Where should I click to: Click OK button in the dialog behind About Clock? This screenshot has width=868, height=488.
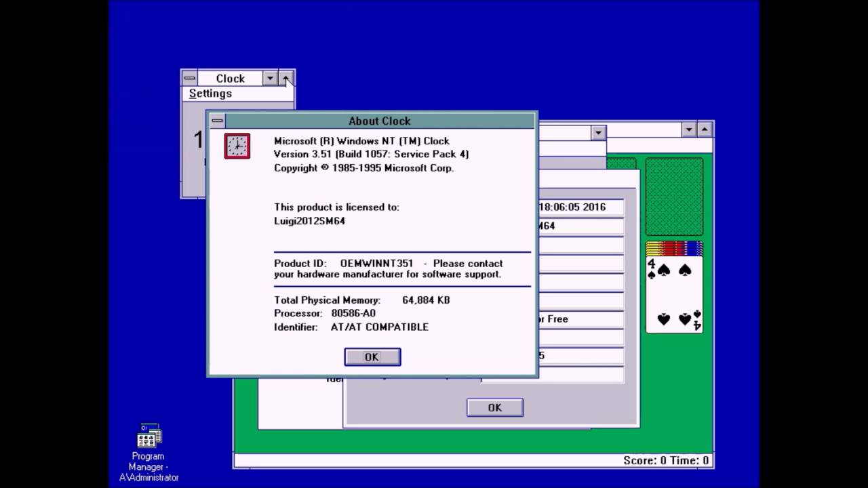(495, 407)
